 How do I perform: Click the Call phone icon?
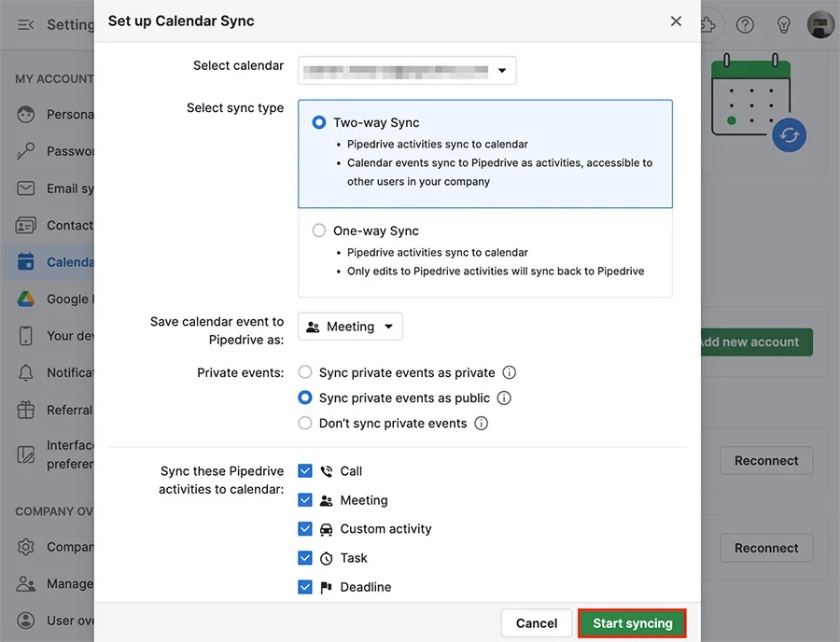click(x=327, y=471)
